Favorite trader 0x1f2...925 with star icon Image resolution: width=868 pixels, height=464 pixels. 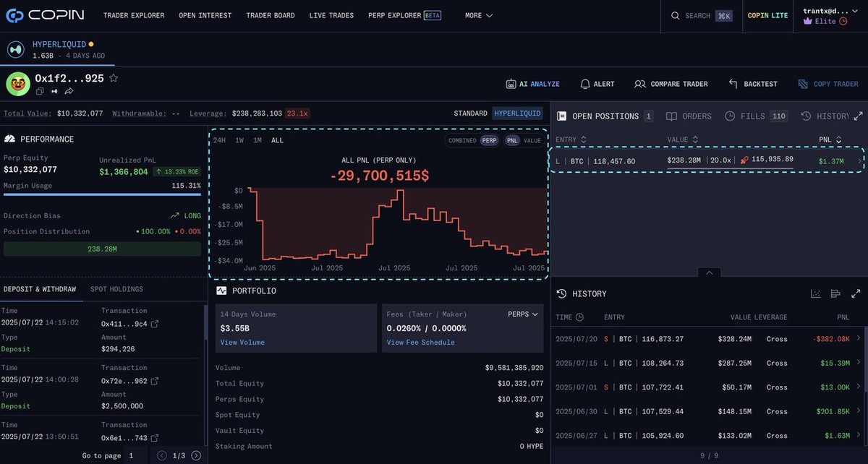coord(114,78)
